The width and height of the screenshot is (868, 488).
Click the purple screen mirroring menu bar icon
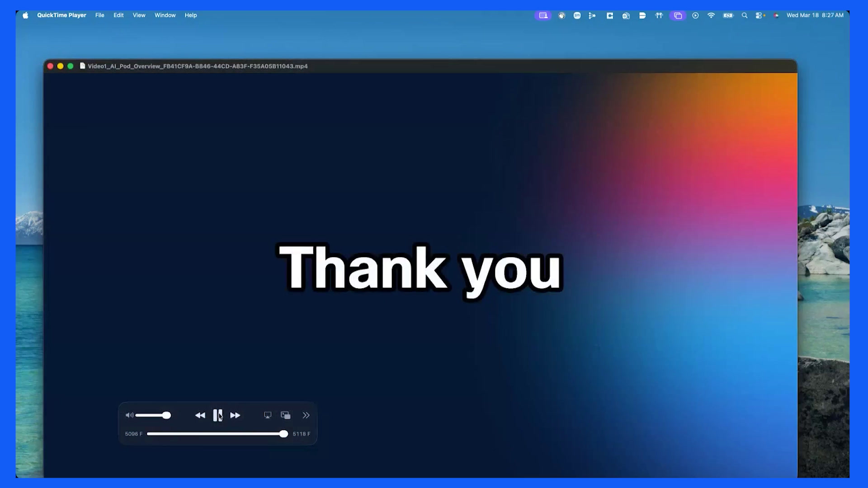pos(678,15)
